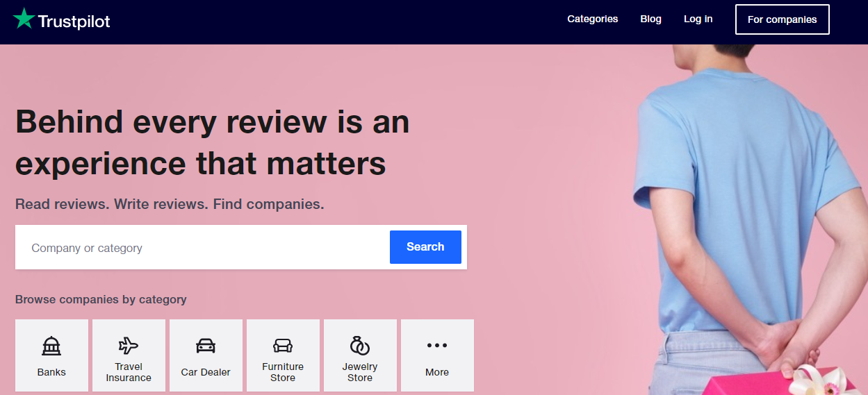Click the blue Search button

pos(425,247)
